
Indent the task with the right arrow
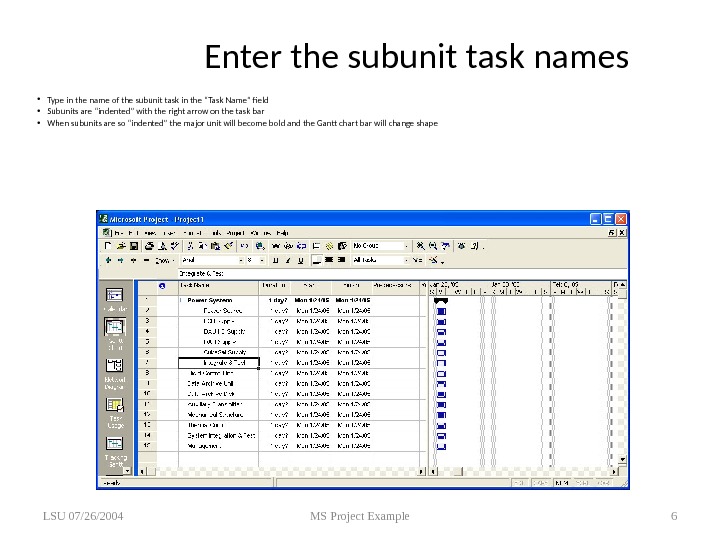121,260
